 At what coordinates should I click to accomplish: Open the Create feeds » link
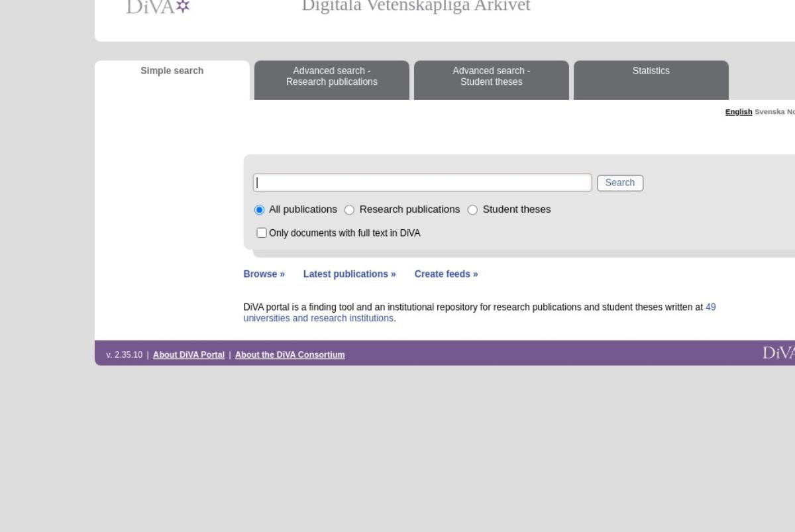(447, 274)
